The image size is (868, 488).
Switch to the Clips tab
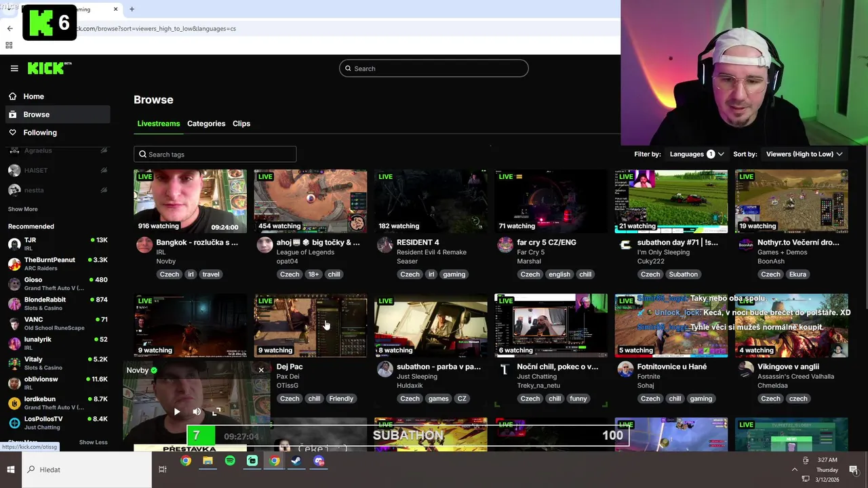[241, 123]
